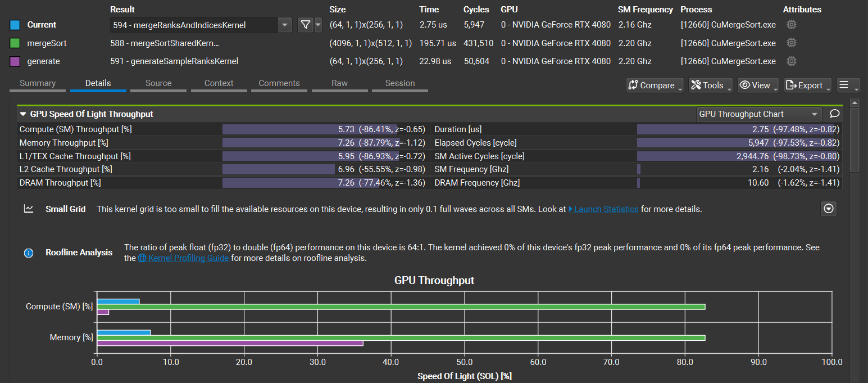868x383 pixels.
Task: Expand the Small Grid details with the circular arrow
Action: coord(829,209)
